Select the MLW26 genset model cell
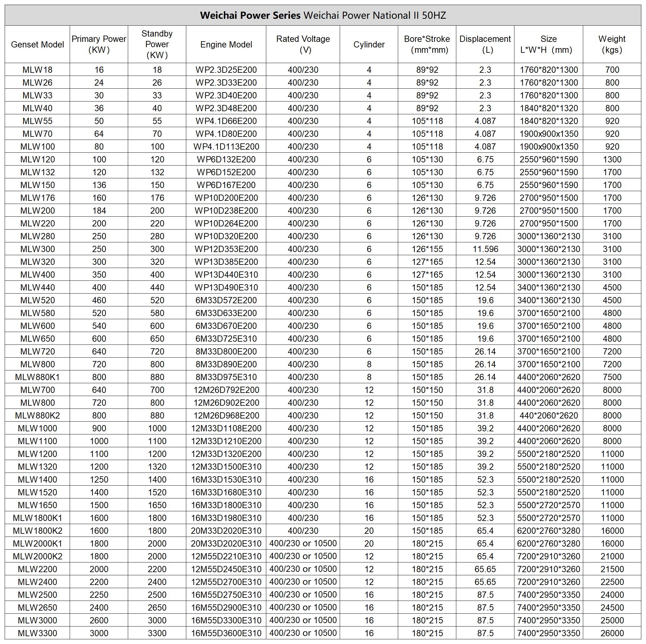The image size is (646, 644). pyautogui.click(x=38, y=82)
